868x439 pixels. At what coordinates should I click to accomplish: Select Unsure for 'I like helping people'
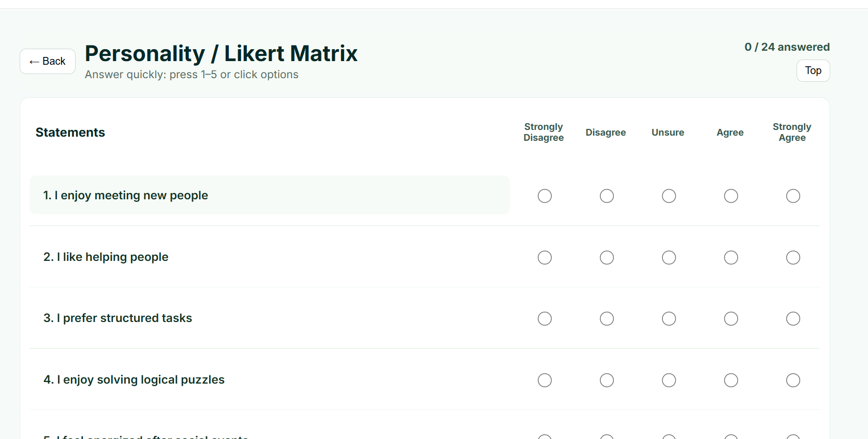click(x=668, y=257)
